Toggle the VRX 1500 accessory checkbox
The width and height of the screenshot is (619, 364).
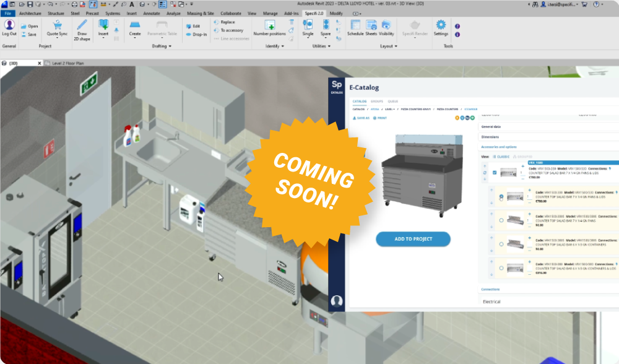coord(494,173)
